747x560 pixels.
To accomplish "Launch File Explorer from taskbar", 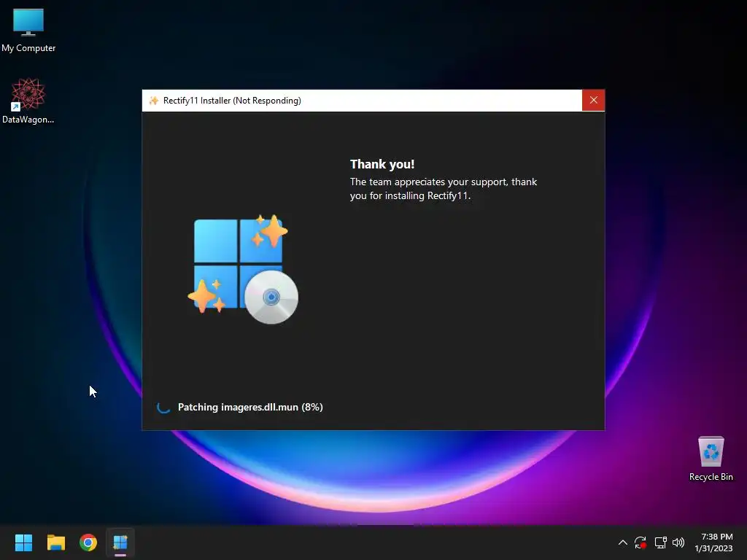I will coord(55,542).
